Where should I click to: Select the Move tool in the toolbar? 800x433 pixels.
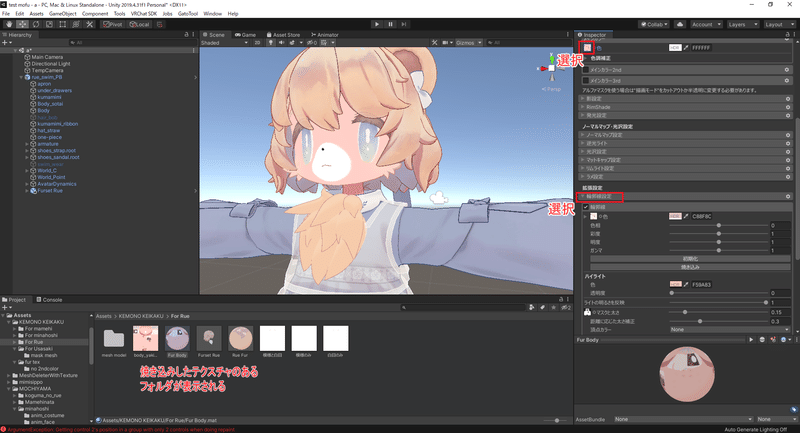(x=22, y=24)
